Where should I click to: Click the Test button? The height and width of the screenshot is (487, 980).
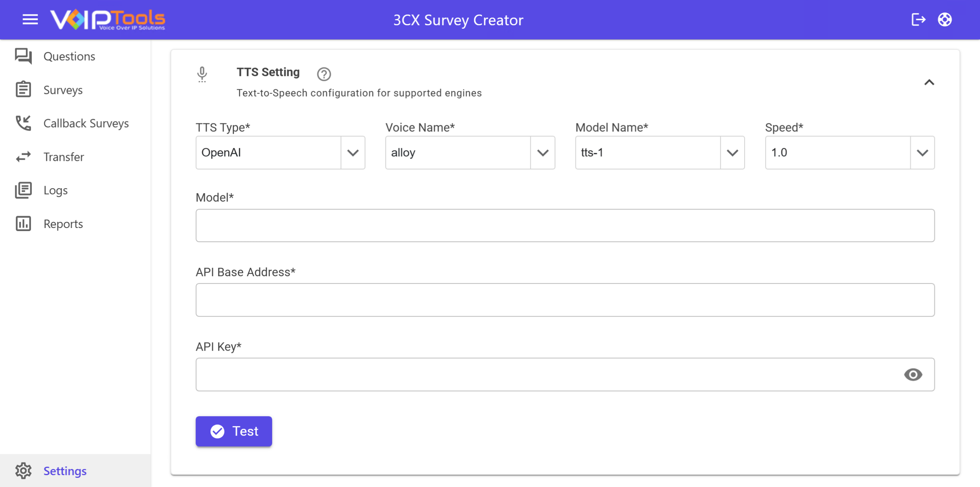[x=234, y=431]
